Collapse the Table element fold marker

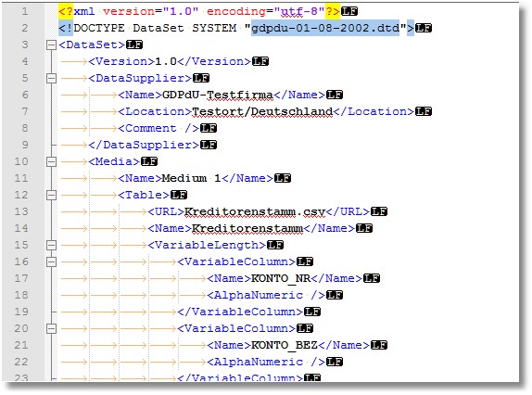tap(51, 195)
